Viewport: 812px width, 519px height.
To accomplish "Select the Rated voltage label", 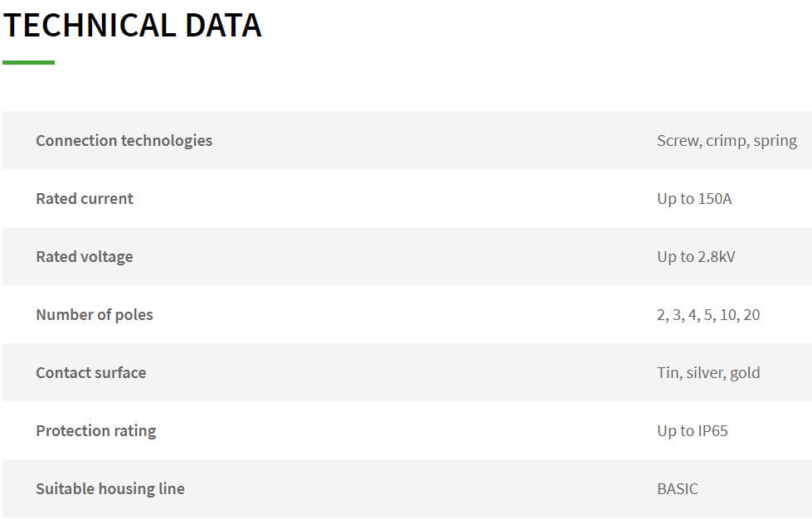I will click(x=84, y=256).
